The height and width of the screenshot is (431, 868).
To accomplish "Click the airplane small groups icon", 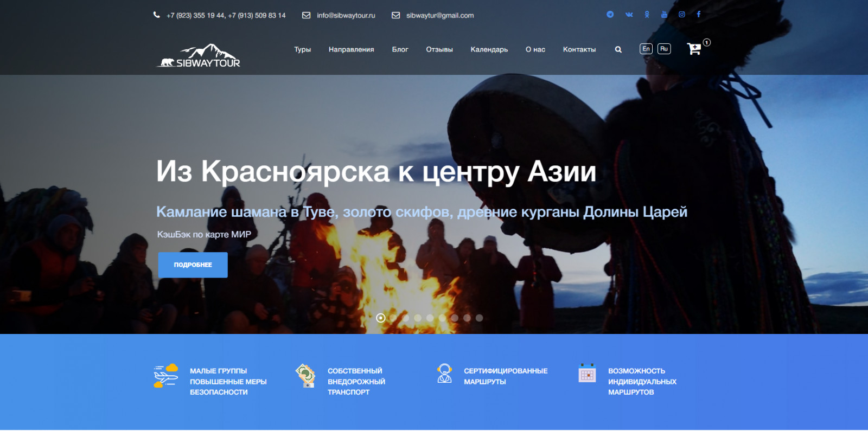I will (x=166, y=376).
